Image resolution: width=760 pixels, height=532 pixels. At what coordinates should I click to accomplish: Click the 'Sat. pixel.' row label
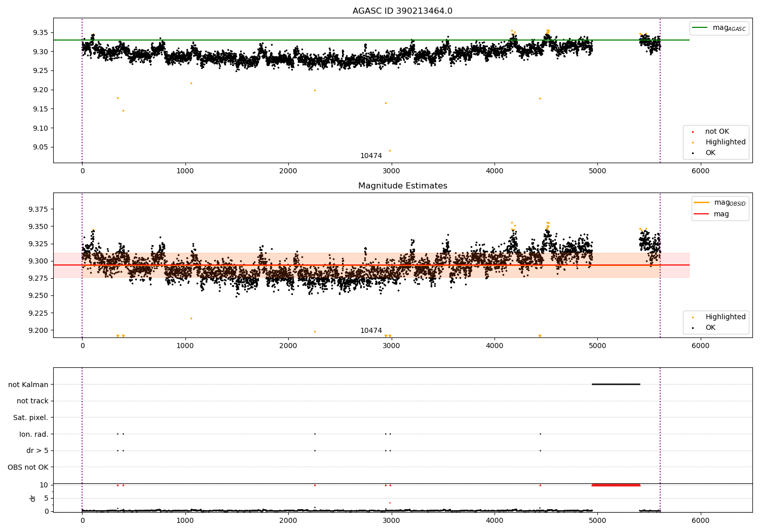(31, 417)
